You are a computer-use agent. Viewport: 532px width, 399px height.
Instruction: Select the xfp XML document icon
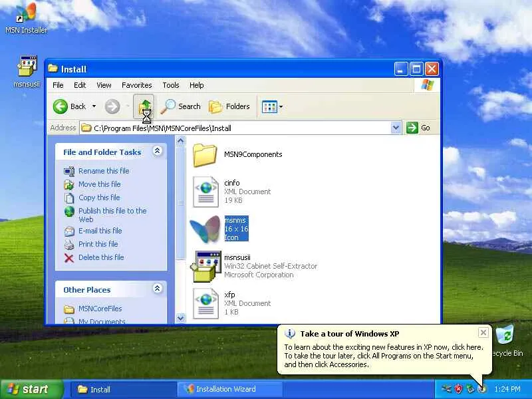[x=205, y=303]
